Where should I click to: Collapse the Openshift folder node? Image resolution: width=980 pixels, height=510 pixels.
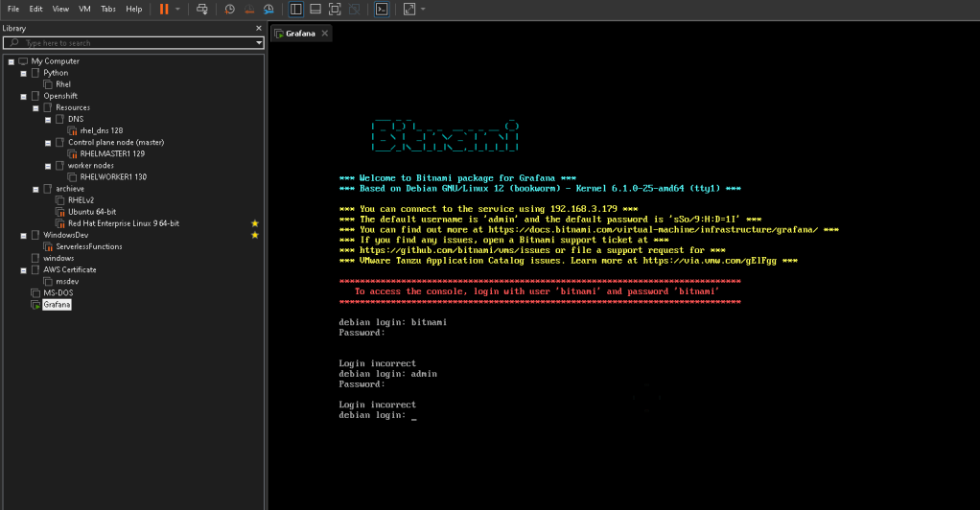pyautogui.click(x=24, y=97)
